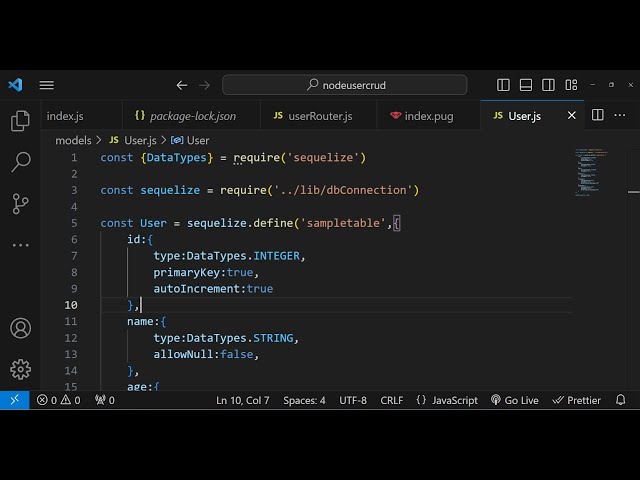This screenshot has height=480, width=640.
Task: Open the Search view in activity bar
Action: (20, 162)
